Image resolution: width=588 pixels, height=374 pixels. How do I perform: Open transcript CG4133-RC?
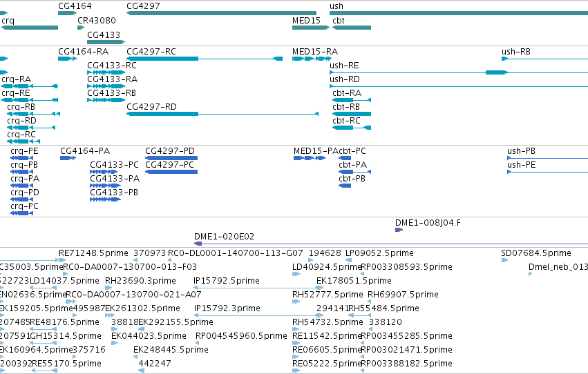point(112,65)
